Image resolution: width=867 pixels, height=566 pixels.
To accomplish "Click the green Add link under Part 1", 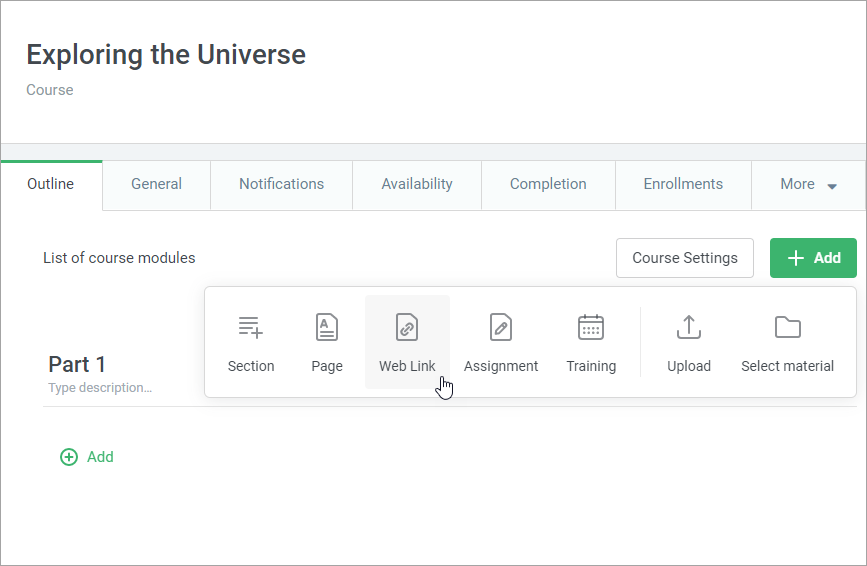I will click(100, 457).
